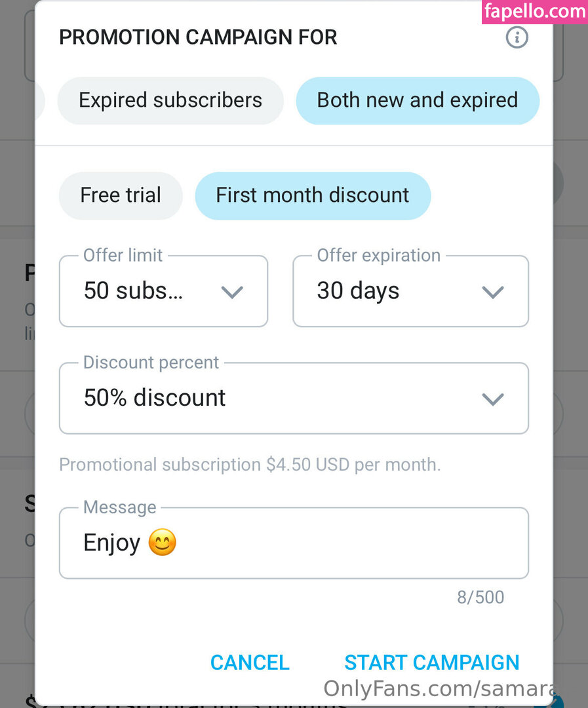Click the Offer limit chevron arrow
The image size is (588, 708).
(232, 292)
